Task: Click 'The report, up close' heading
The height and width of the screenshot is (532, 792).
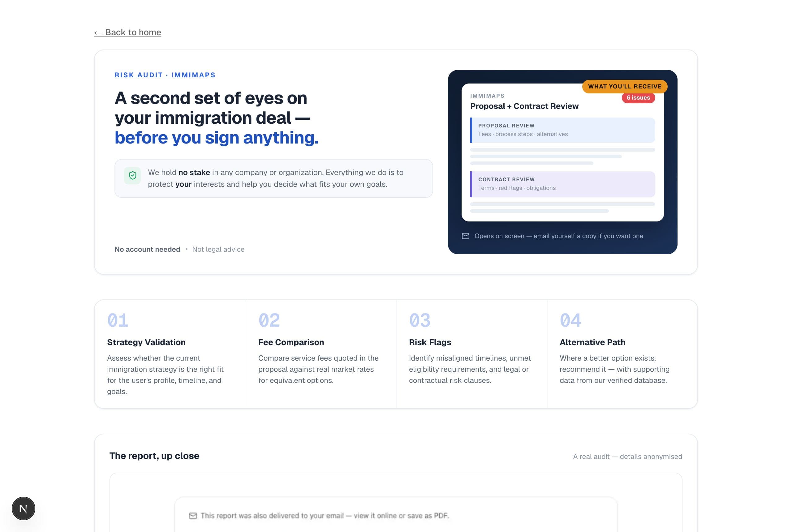Action: [x=154, y=456]
